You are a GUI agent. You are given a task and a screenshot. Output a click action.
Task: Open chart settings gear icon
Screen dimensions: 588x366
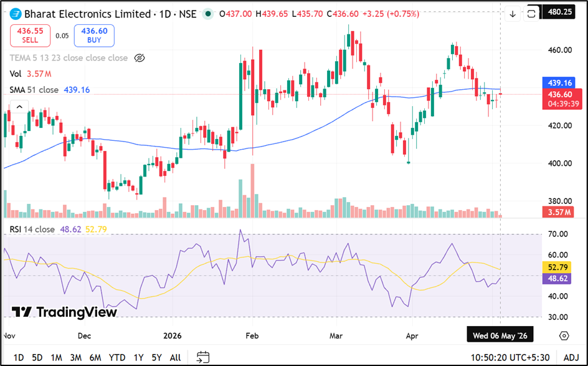(x=564, y=335)
